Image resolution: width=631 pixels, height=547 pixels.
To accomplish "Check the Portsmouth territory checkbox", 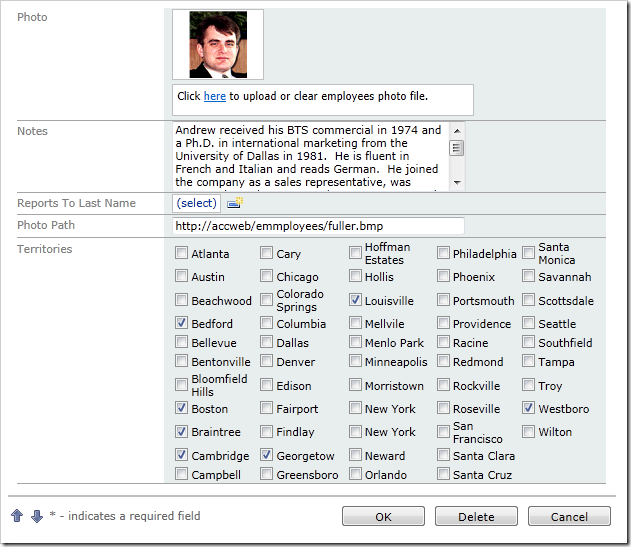I will pyautogui.click(x=443, y=299).
